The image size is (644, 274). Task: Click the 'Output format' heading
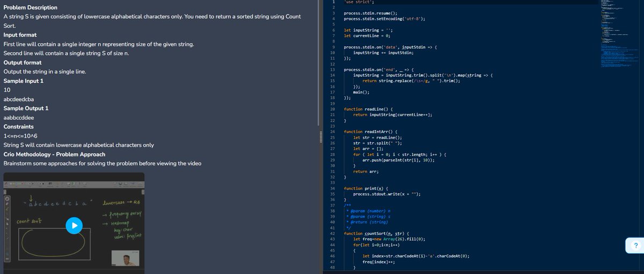[x=22, y=62]
